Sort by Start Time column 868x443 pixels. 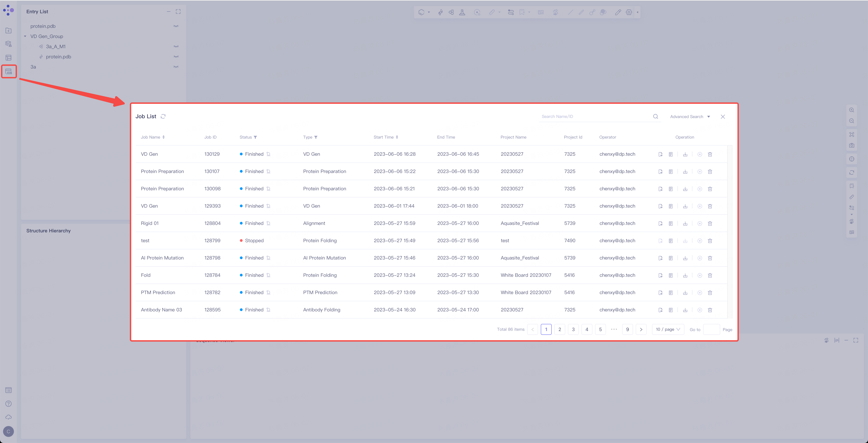point(397,137)
